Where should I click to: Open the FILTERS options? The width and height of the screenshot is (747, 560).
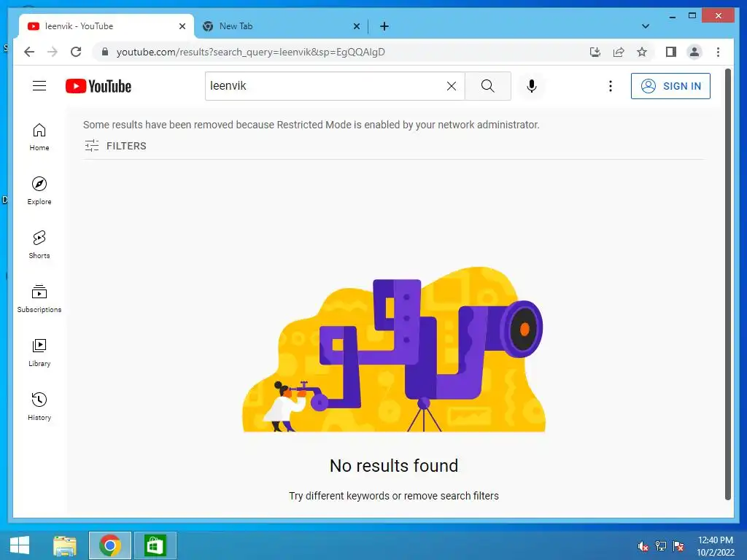(116, 146)
